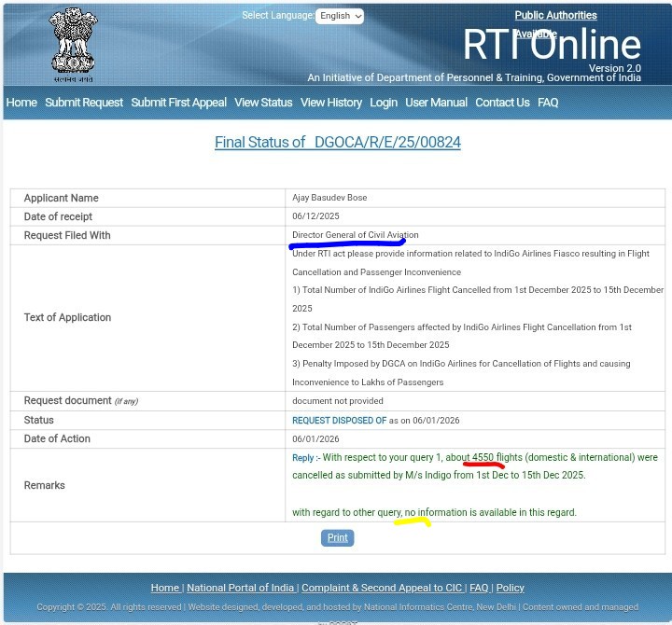Screen dimensions: 672x625
Task: Click query 1 Total Number of IndiGo flights text
Action: [x=478, y=299]
